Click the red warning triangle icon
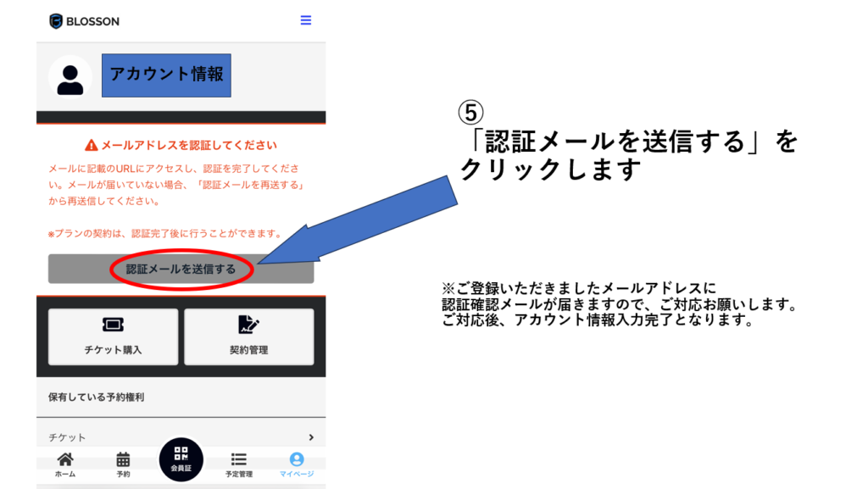Screen dimensions: 868x489 [x=92, y=146]
